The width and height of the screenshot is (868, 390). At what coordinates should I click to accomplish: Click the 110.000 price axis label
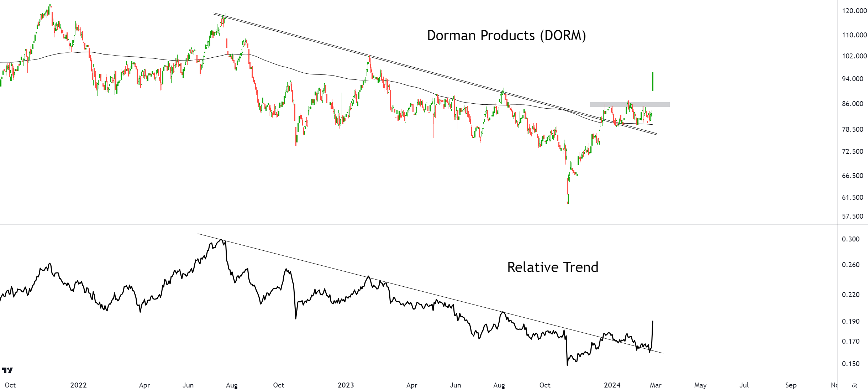[854, 35]
